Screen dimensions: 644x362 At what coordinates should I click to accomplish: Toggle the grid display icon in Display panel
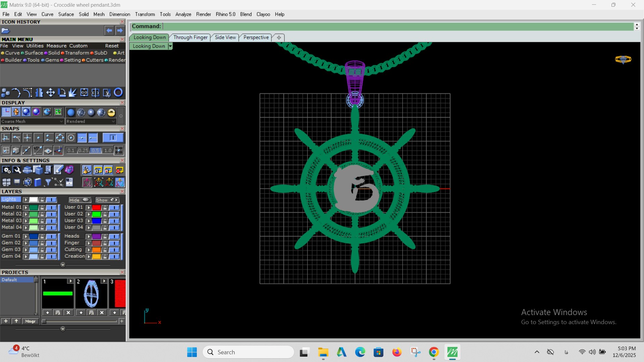point(6,112)
